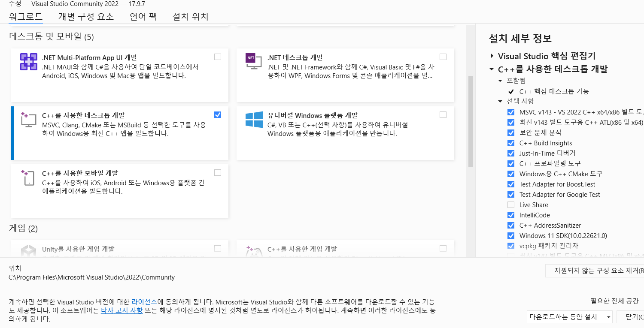The height and width of the screenshot is (328, 644).
Task: Open the 타사 고지 사항 link
Action: (122, 310)
